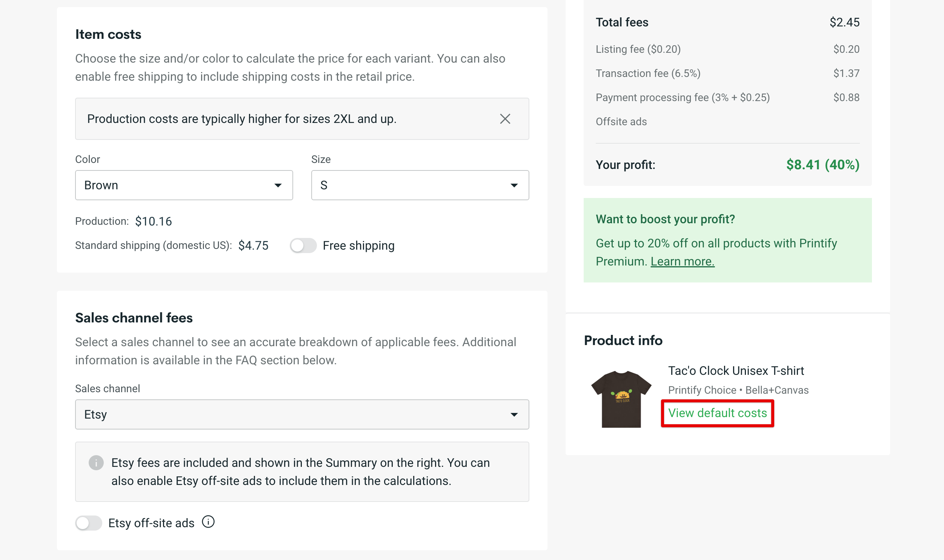This screenshot has height=560, width=944.
Task: Click Learn more about Printify Premium
Action: [683, 261]
